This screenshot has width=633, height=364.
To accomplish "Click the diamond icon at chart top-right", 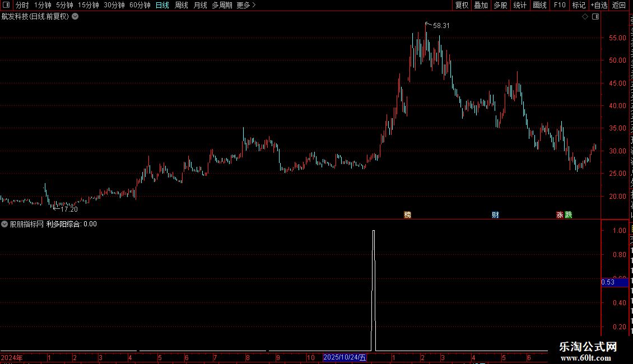I will [585, 17].
